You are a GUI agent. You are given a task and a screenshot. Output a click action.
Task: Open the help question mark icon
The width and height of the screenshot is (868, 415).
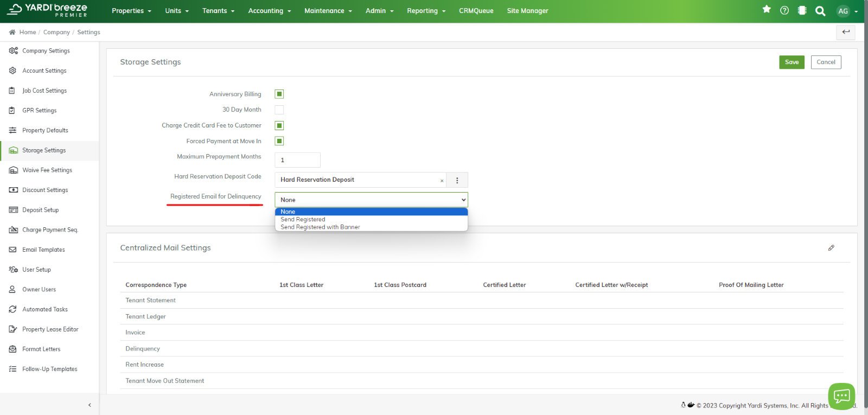coord(784,10)
